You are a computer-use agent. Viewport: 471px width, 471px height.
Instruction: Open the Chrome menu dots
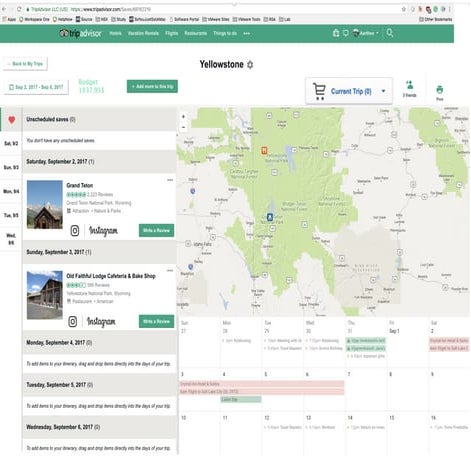[x=450, y=9]
